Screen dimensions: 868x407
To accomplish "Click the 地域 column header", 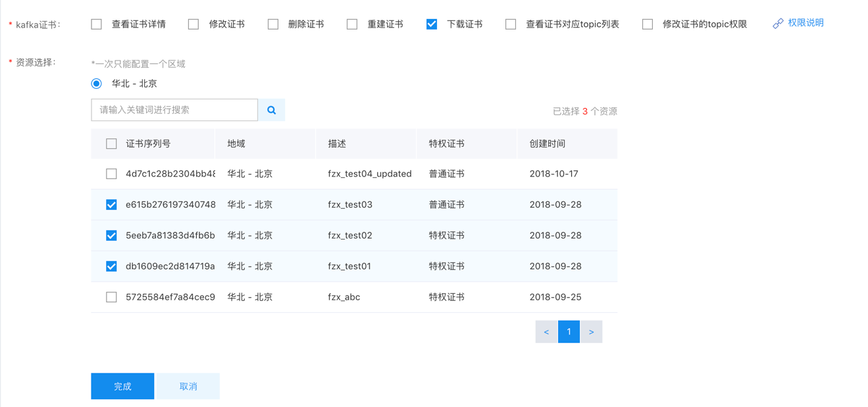I will point(236,144).
